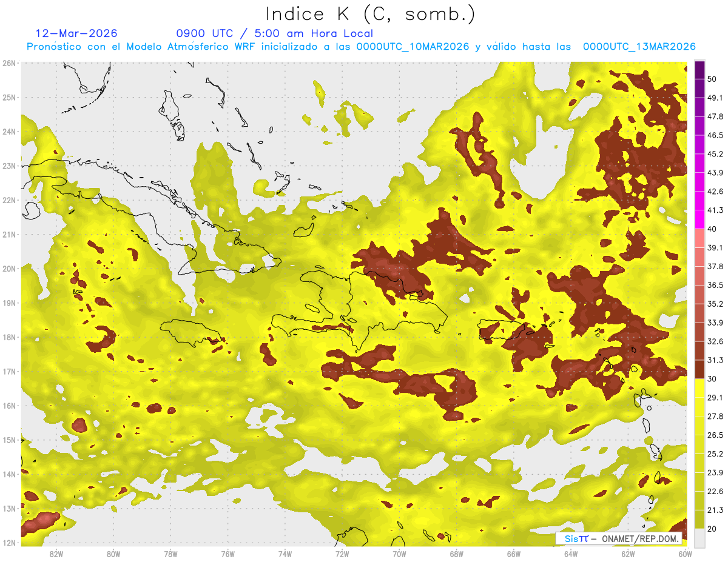Click the latitude label '22N'
This screenshot has width=728, height=562.
(x=9, y=200)
